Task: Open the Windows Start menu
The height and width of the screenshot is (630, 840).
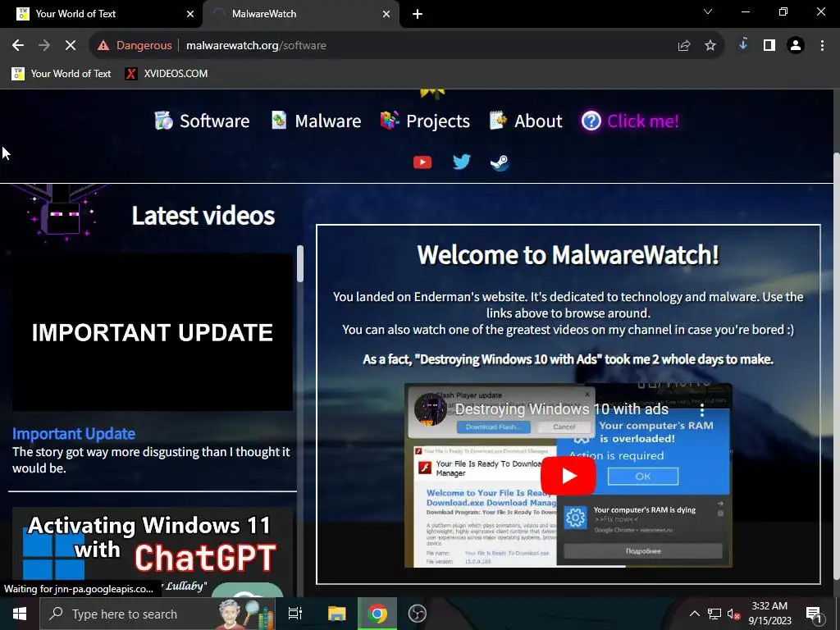Action: [20, 614]
